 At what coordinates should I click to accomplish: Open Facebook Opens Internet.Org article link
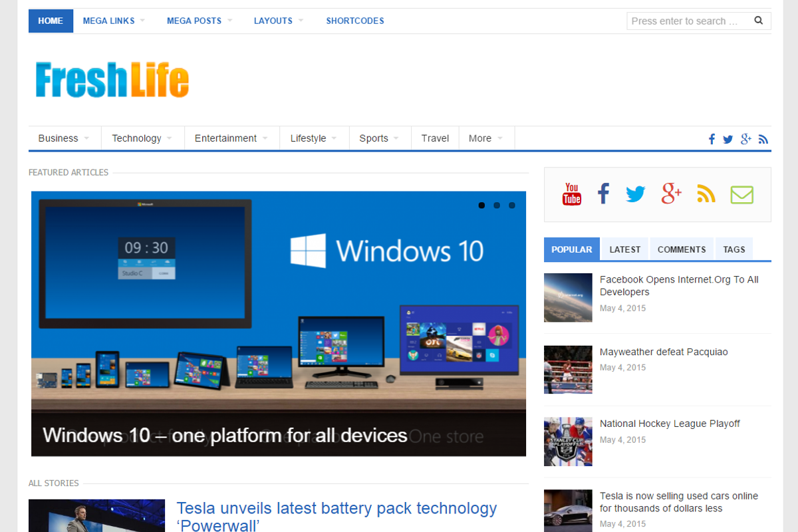(x=679, y=286)
